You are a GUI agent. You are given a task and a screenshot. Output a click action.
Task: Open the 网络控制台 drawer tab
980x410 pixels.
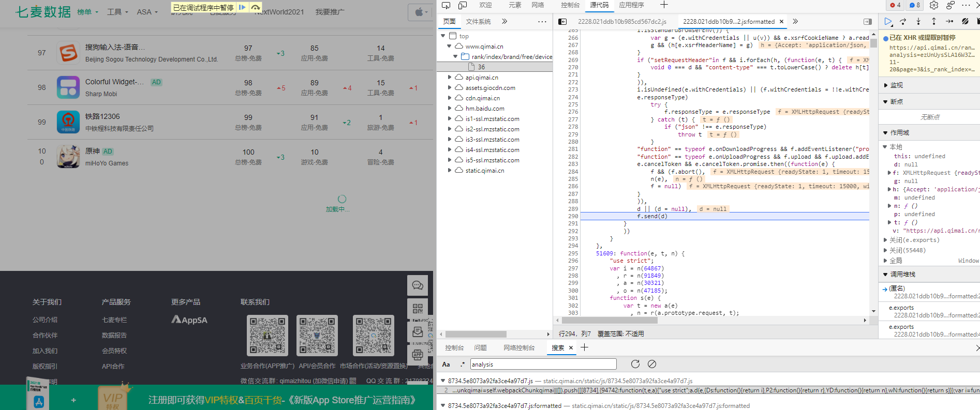point(519,348)
